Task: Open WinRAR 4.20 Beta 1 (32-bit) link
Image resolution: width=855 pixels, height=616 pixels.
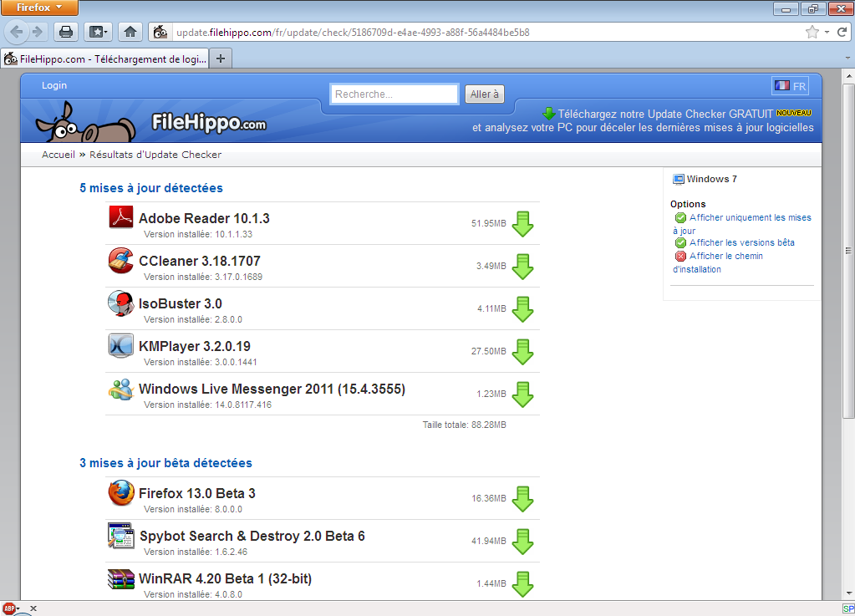Action: click(225, 579)
